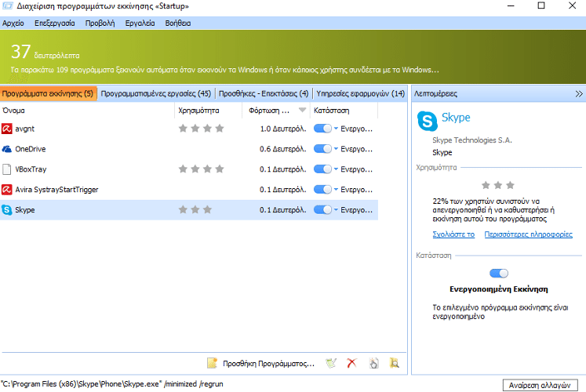Image resolution: width=586 pixels, height=392 pixels.
Task: Open the Σχολιάστε το link
Action: [453, 234]
